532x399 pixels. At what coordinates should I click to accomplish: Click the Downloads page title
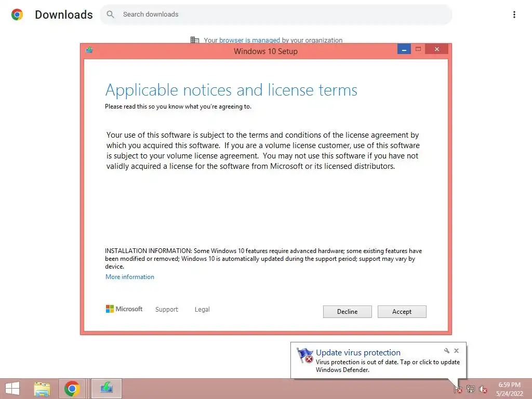pos(64,15)
